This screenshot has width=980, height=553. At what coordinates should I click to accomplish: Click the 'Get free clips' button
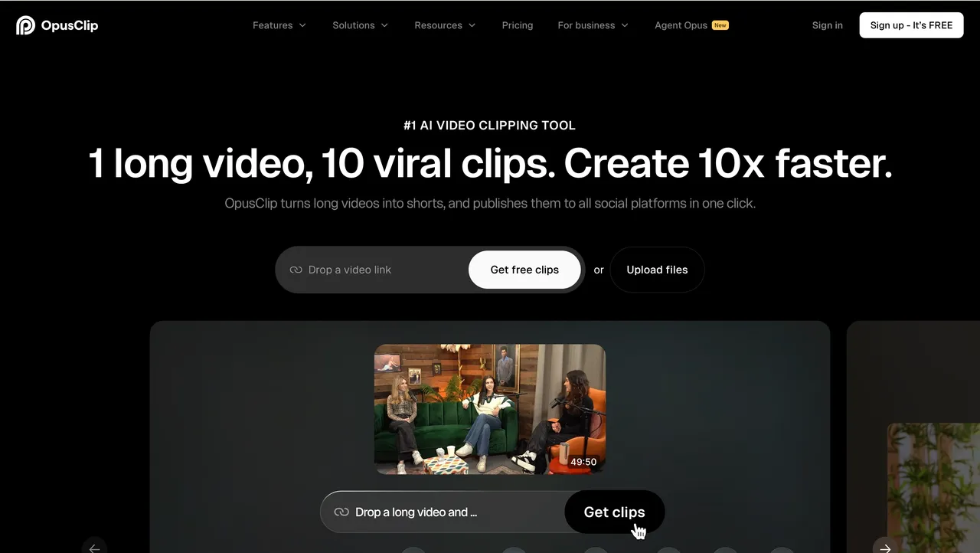click(x=524, y=270)
